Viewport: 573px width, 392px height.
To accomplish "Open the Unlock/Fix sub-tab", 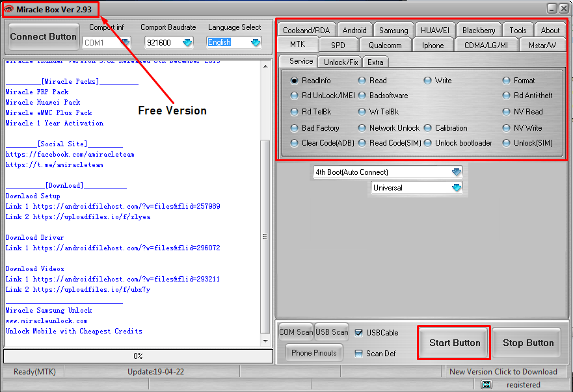I will click(x=340, y=62).
